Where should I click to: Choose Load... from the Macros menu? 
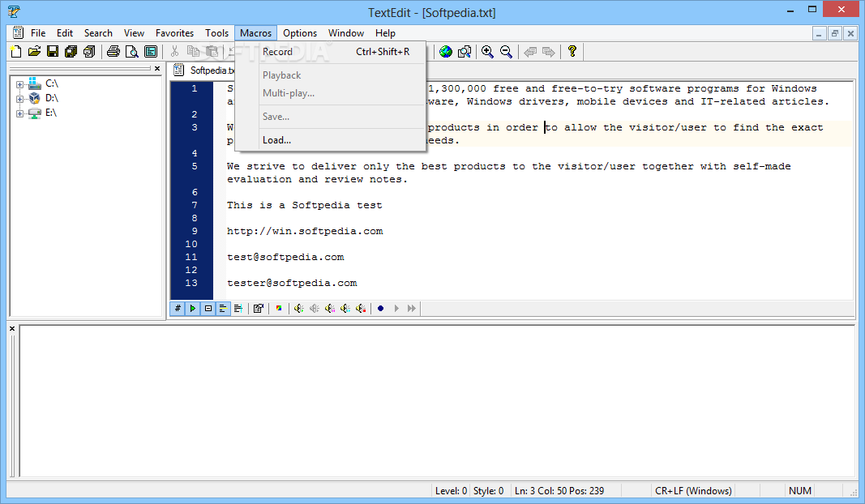(x=331, y=140)
